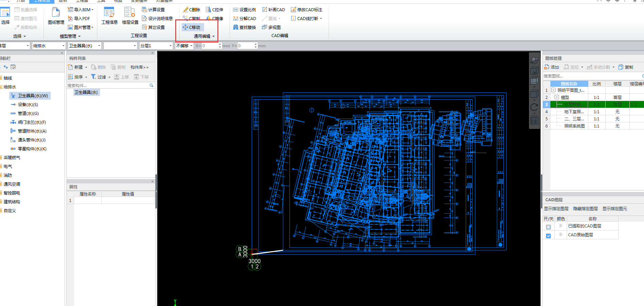Screen dimensions: 644x306
Task: Open 给排水 discipline combo box
Action: [x=49, y=46]
